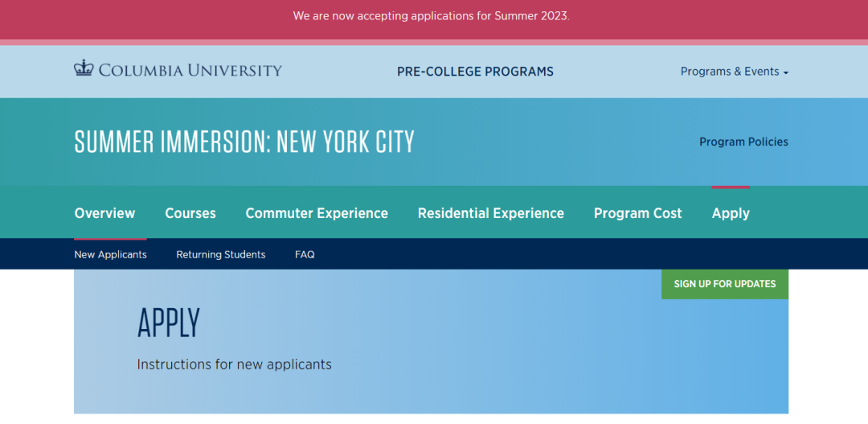Open the FAQ sub-tab
This screenshot has width=868, height=424.
point(305,254)
